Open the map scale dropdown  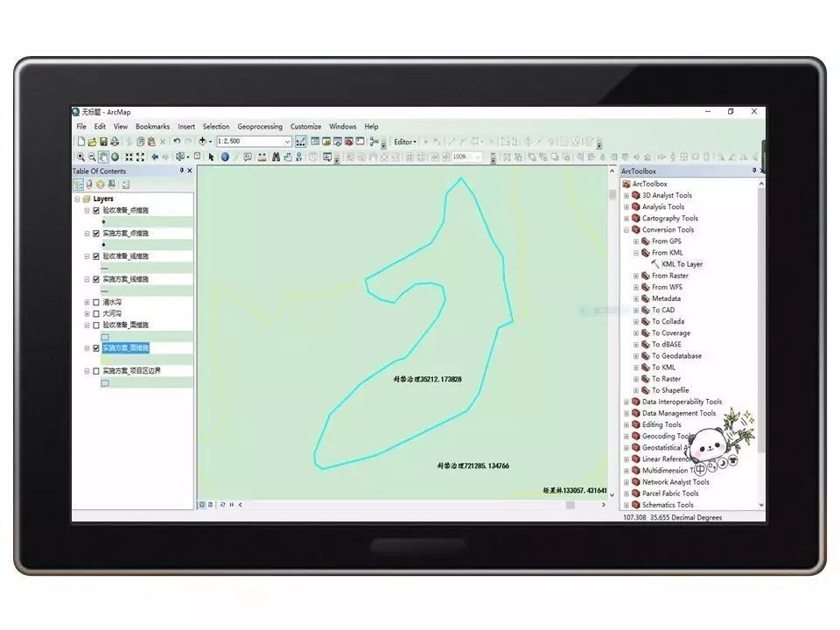pyautogui.click(x=287, y=142)
